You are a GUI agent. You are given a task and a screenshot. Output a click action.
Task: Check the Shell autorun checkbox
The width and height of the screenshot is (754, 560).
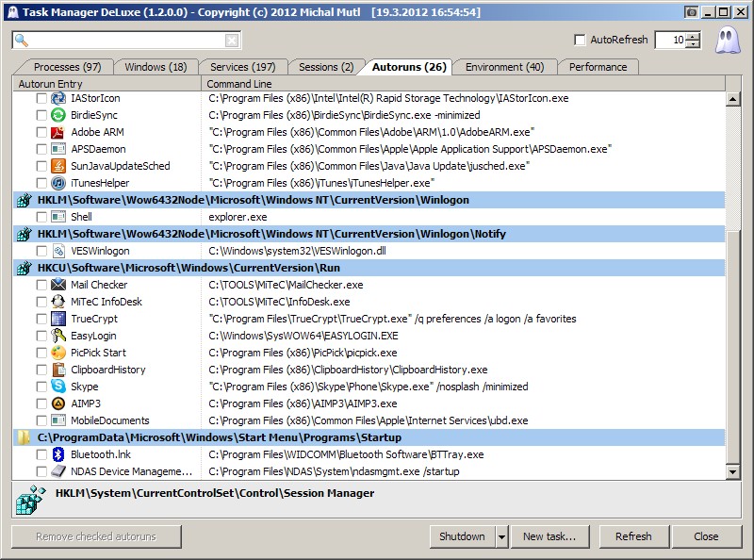pyautogui.click(x=41, y=217)
